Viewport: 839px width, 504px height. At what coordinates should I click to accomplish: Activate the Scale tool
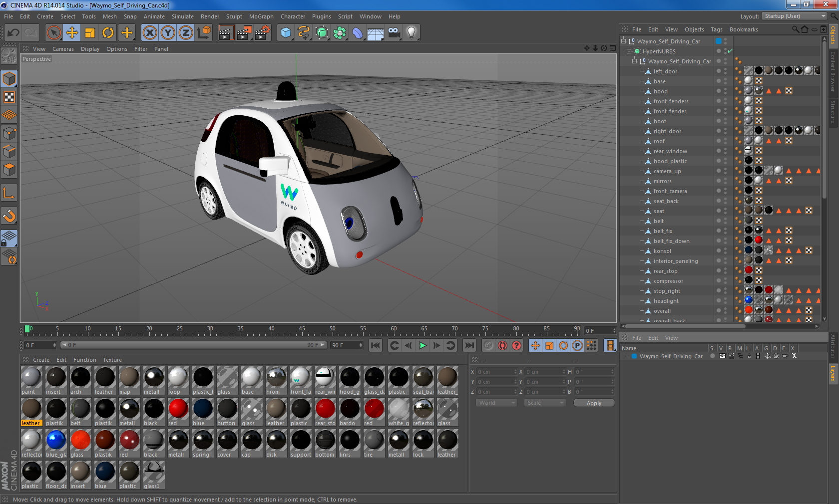pyautogui.click(x=90, y=33)
